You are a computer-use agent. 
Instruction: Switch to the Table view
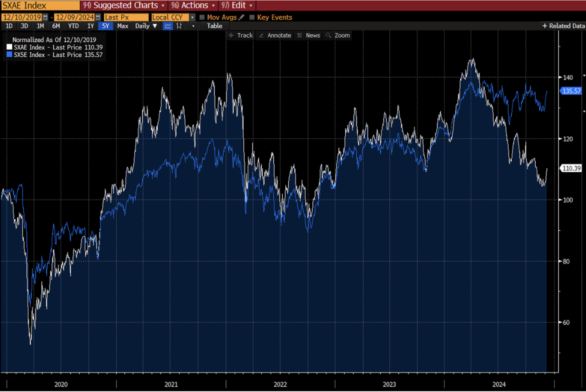(x=214, y=26)
